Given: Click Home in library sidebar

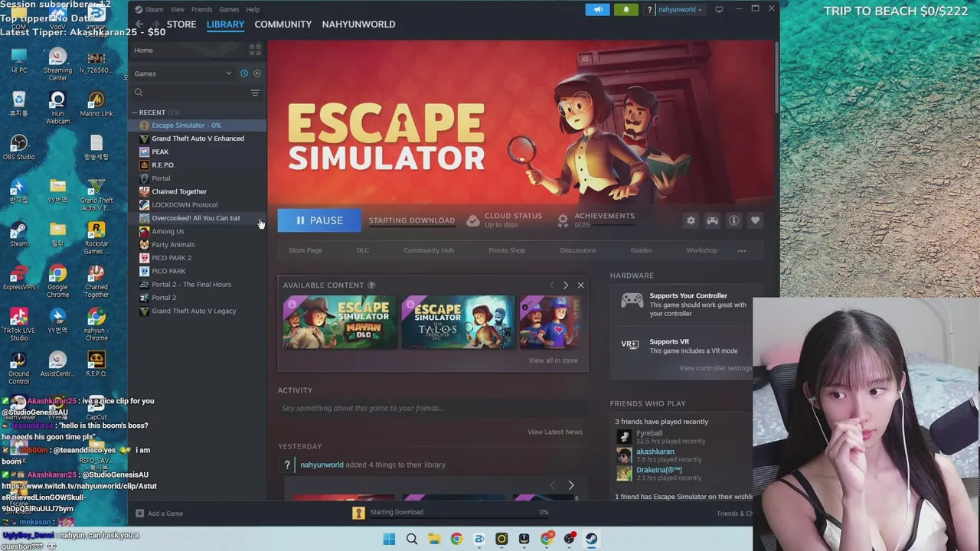Looking at the screenshot, I should click(x=143, y=51).
